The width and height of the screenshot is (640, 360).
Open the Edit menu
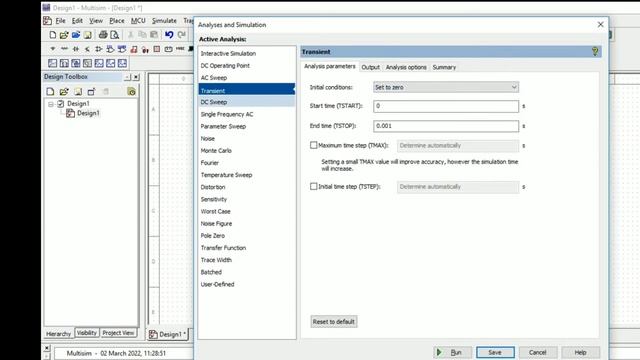pyautogui.click(x=77, y=20)
